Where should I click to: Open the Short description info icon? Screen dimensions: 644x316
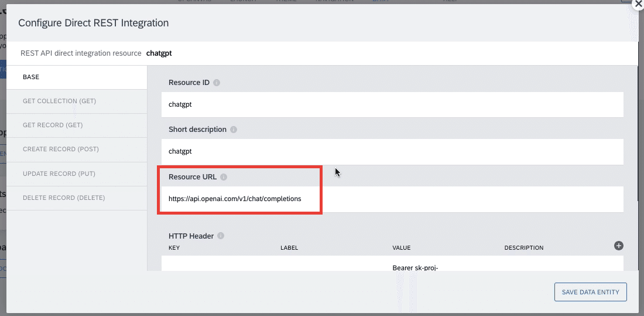tap(233, 130)
